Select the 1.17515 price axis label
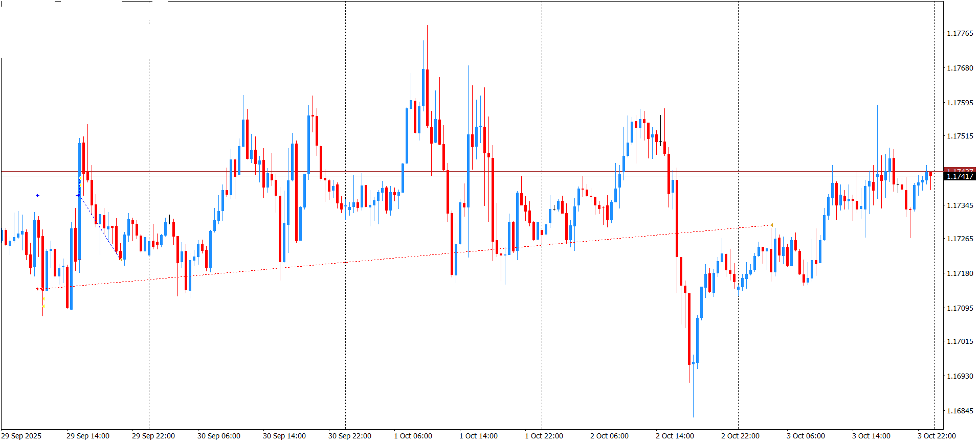This screenshot has width=980, height=443. coord(960,136)
